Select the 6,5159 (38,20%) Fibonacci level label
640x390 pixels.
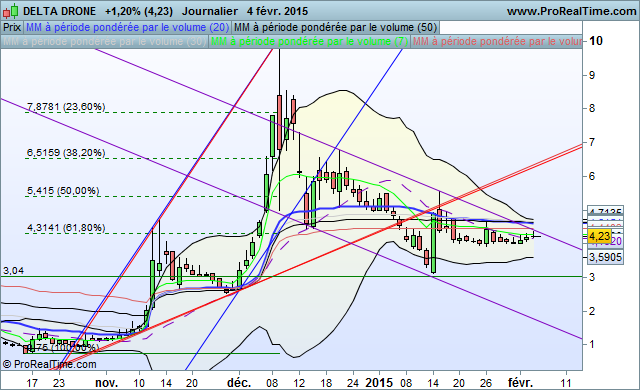coord(66,153)
